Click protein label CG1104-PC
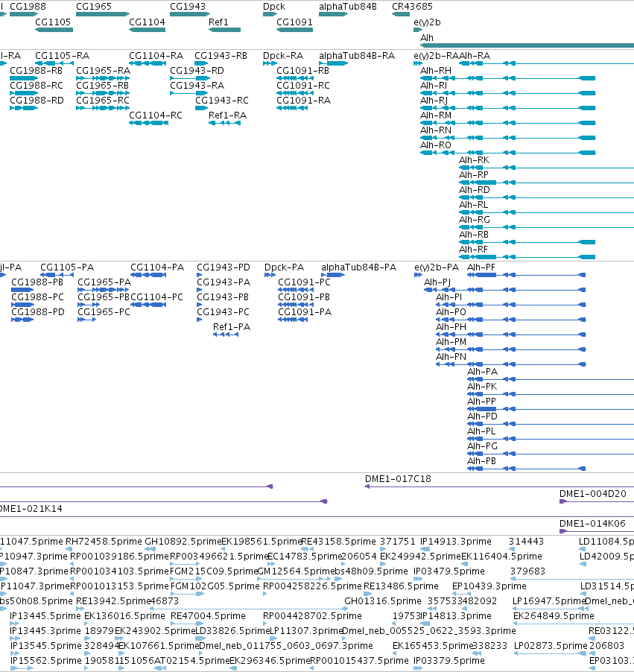This screenshot has width=634, height=672. 156,297
